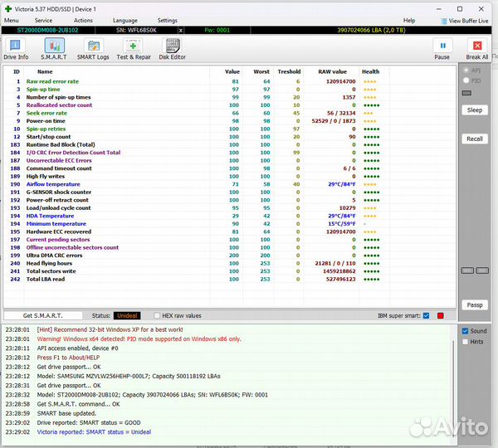Select the API radio button
Image resolution: width=498 pixels, height=448 pixels.
pyautogui.click(x=466, y=71)
